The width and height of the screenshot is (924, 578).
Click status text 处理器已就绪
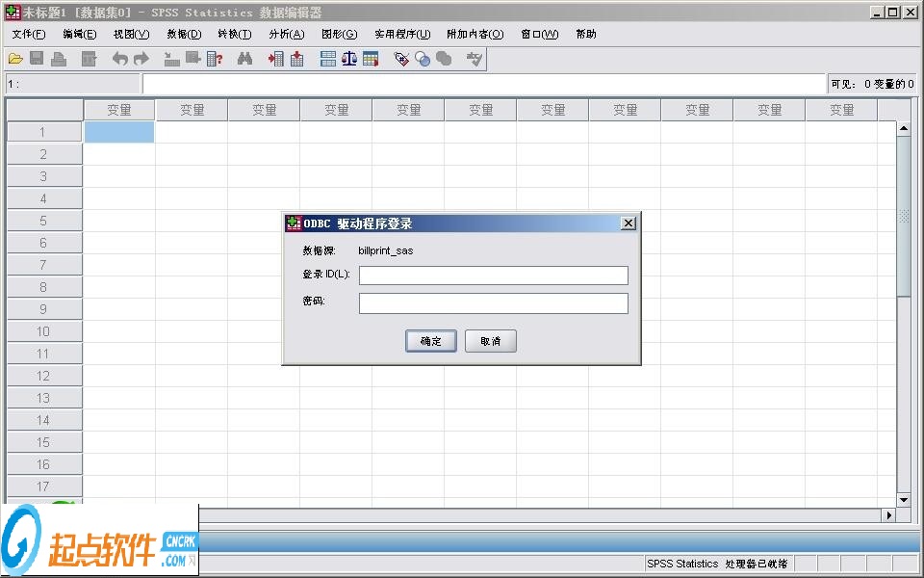tap(757, 564)
